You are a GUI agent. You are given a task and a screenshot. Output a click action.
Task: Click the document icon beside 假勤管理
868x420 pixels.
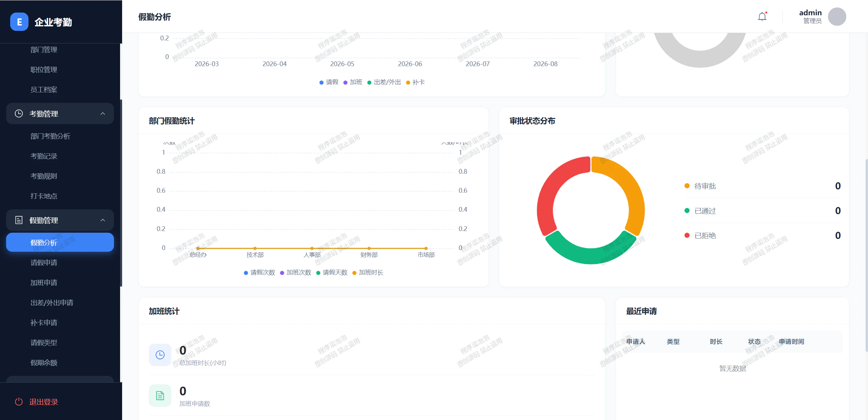point(19,220)
